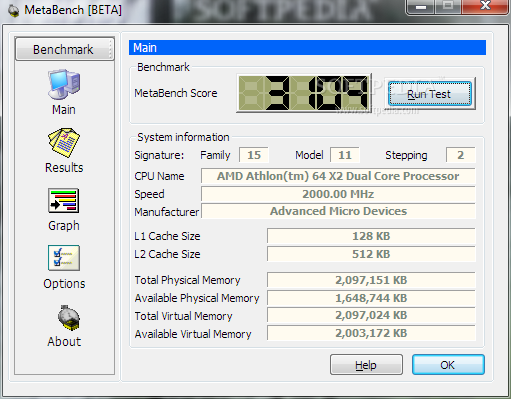The image size is (511, 399).
Task: Click the L1 Cache Size value 128 KB
Action: tap(371, 236)
